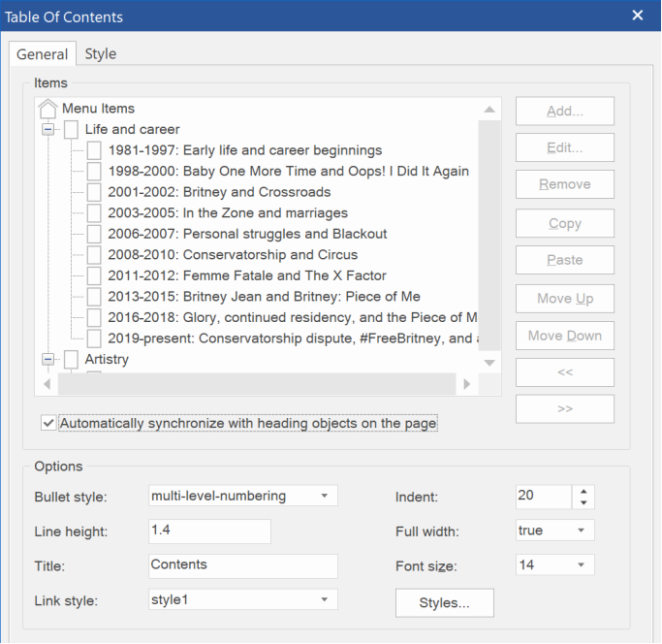
Task: Collapse the Artistry tree node
Action: click(x=48, y=360)
